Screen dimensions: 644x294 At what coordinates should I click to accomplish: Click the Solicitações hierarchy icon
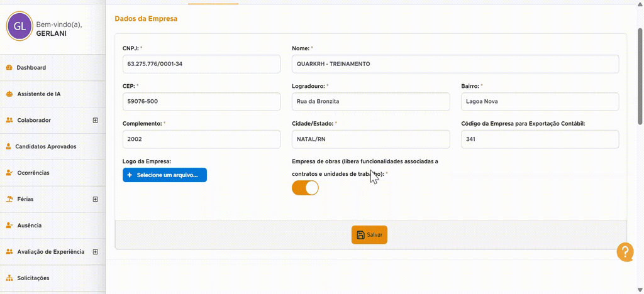[9, 278]
